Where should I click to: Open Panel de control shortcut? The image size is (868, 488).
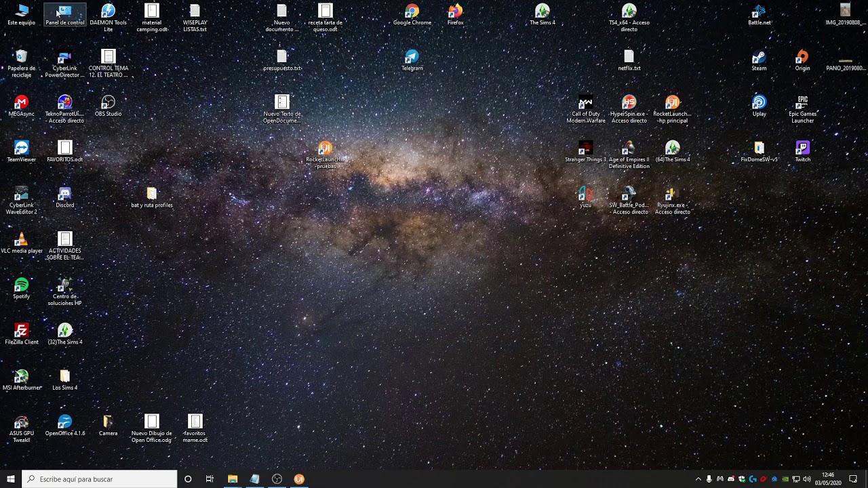coord(65,15)
